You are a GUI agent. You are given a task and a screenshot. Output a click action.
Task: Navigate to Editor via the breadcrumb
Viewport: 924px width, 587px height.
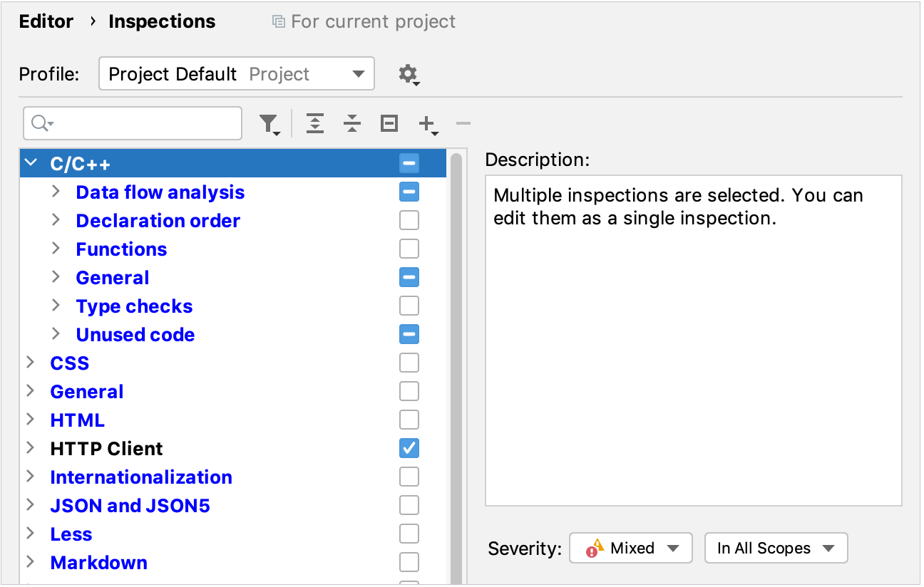(x=46, y=21)
